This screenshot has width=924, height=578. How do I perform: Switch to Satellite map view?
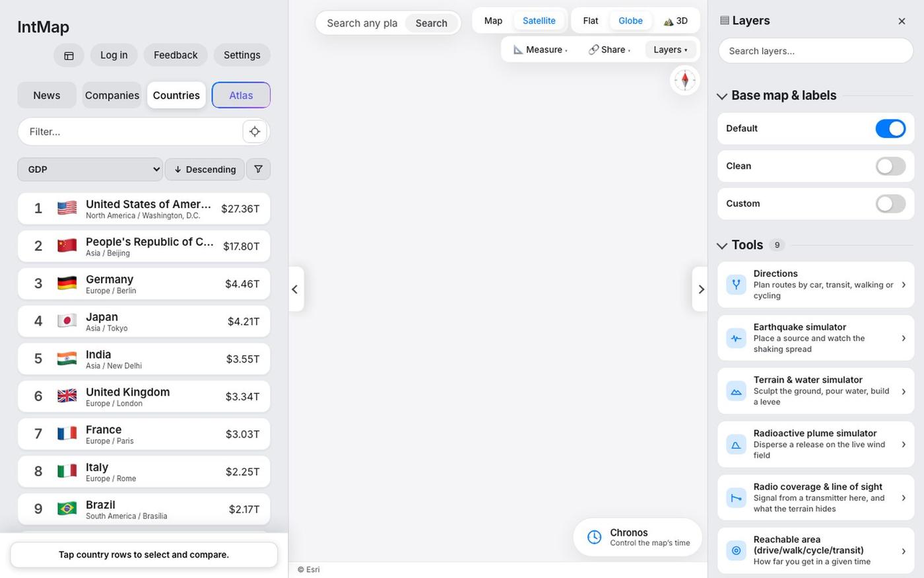point(539,20)
